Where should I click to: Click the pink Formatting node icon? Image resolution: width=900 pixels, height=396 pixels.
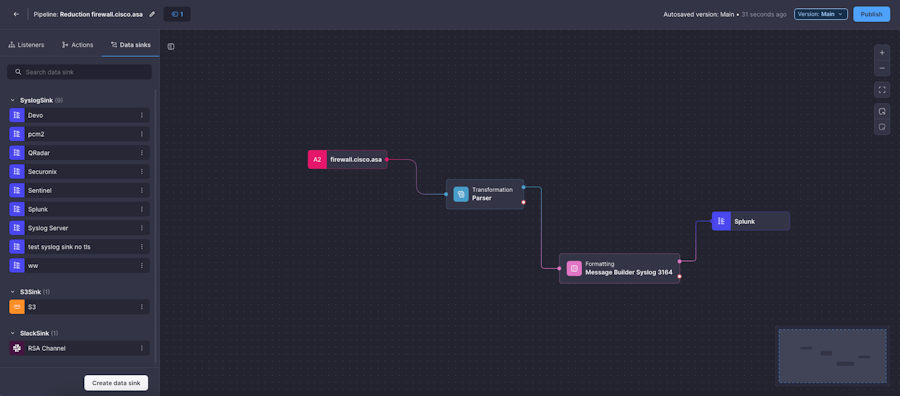(x=574, y=269)
